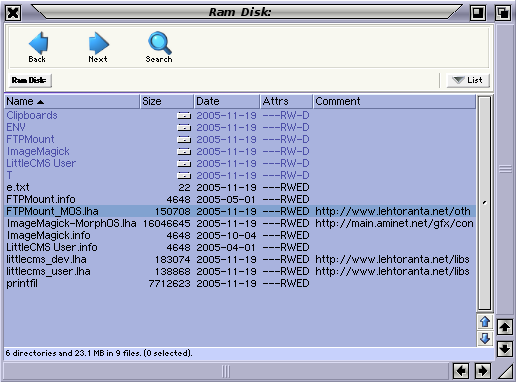Click the drawer icon in LittleCMS User row
Screen dimensions: 516x382
point(184,164)
